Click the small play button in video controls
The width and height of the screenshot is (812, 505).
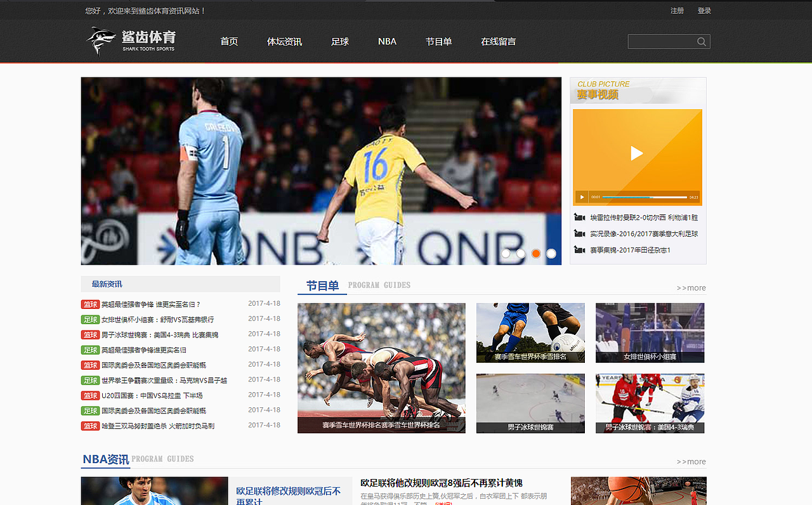[582, 197]
